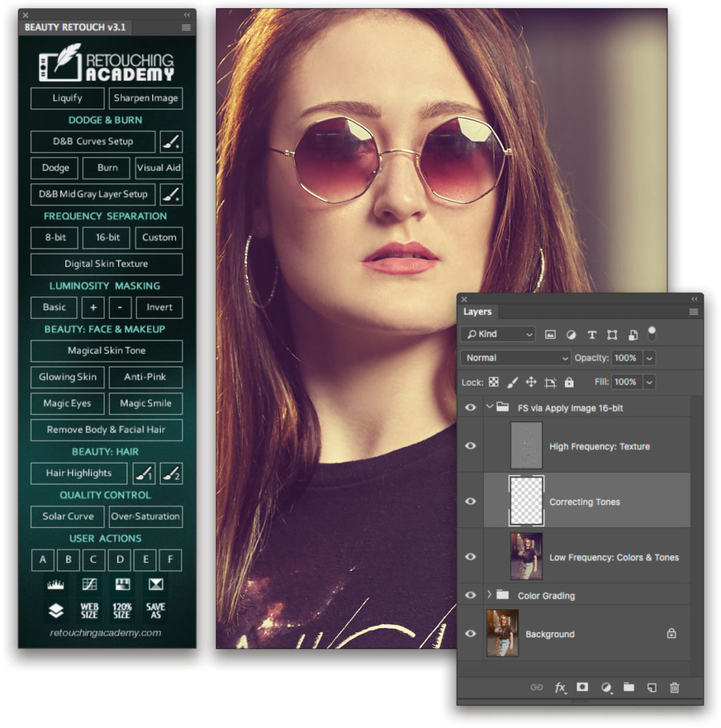This screenshot has height=728, width=721.
Task: Collapse the FS via Apply Image 16-bit group
Action: pos(489,407)
